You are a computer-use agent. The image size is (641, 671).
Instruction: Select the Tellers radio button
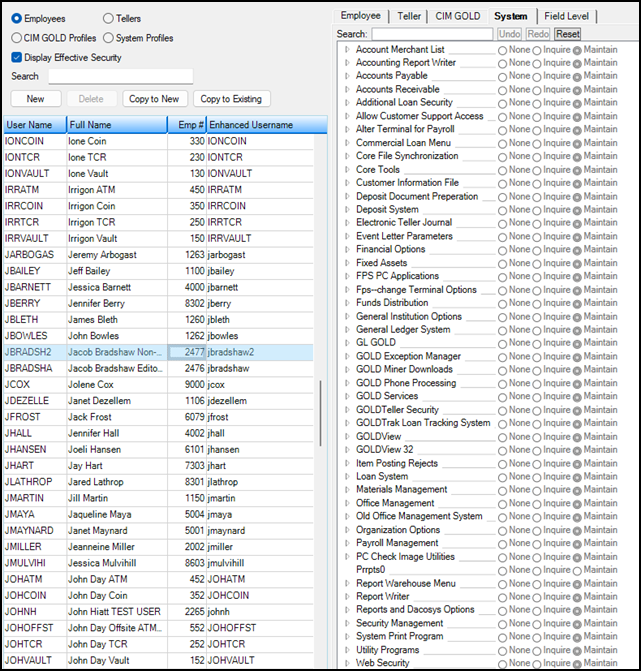(108, 18)
